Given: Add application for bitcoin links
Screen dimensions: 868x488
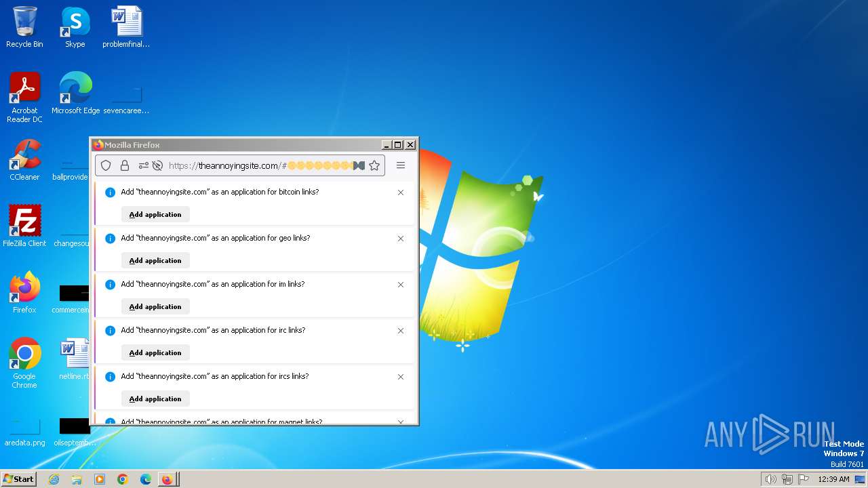Looking at the screenshot, I should [155, 214].
